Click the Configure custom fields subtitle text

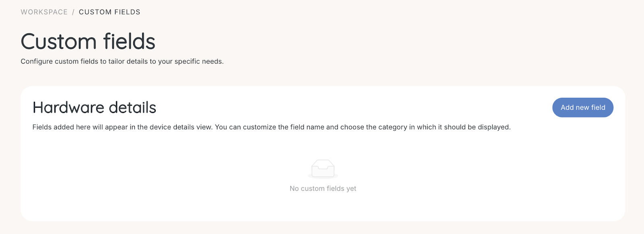[x=122, y=62]
